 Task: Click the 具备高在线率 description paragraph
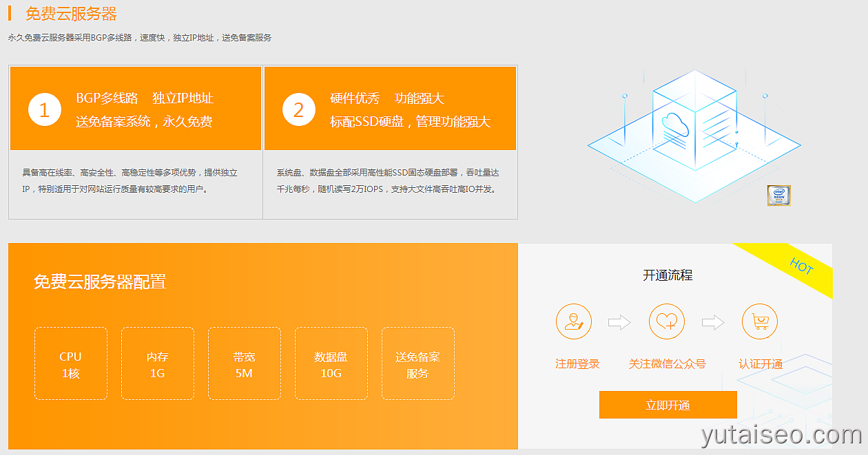pos(130,180)
